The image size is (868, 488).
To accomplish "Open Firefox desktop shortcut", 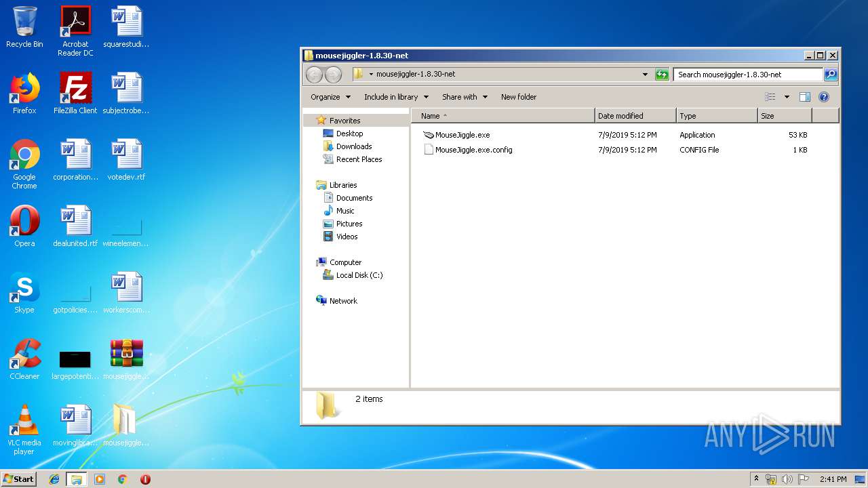I will (24, 94).
